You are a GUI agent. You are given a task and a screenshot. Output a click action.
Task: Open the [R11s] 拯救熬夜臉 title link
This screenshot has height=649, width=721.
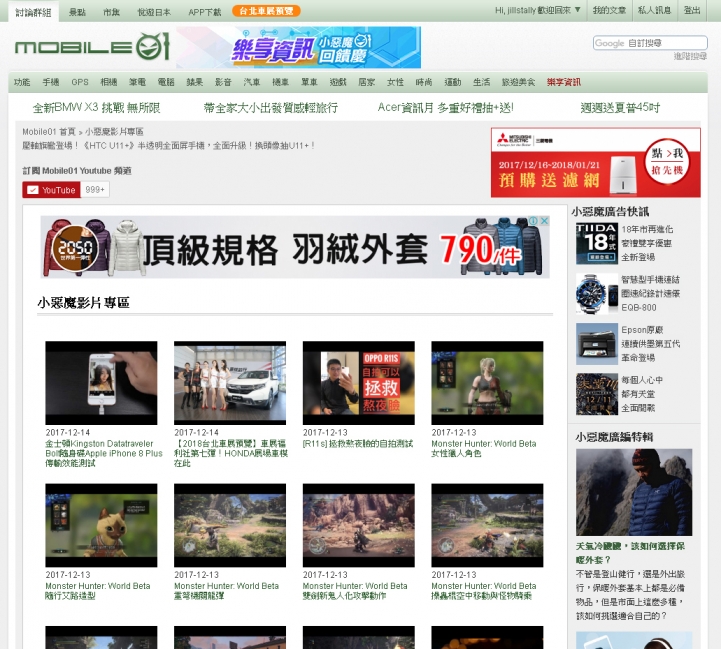click(358, 444)
